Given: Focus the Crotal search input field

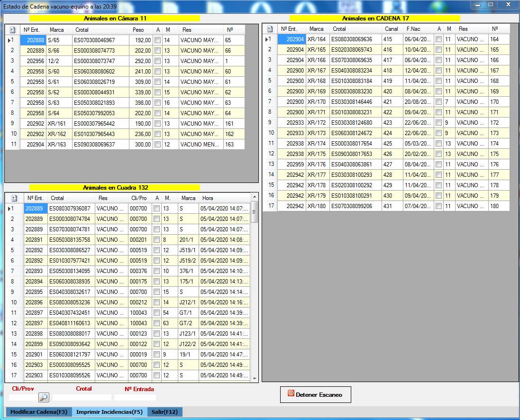Looking at the screenshot, I should [x=82, y=398].
